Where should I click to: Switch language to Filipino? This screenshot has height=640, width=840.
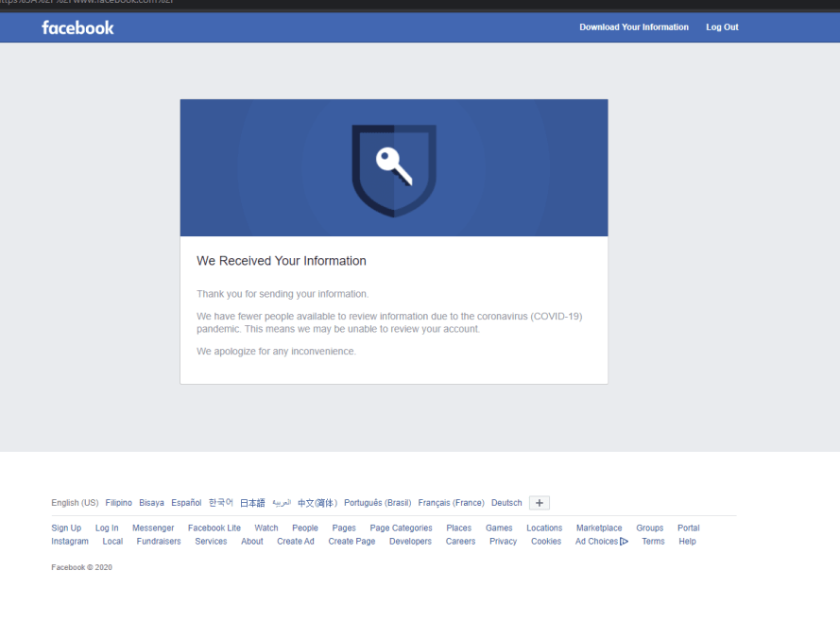coord(118,503)
